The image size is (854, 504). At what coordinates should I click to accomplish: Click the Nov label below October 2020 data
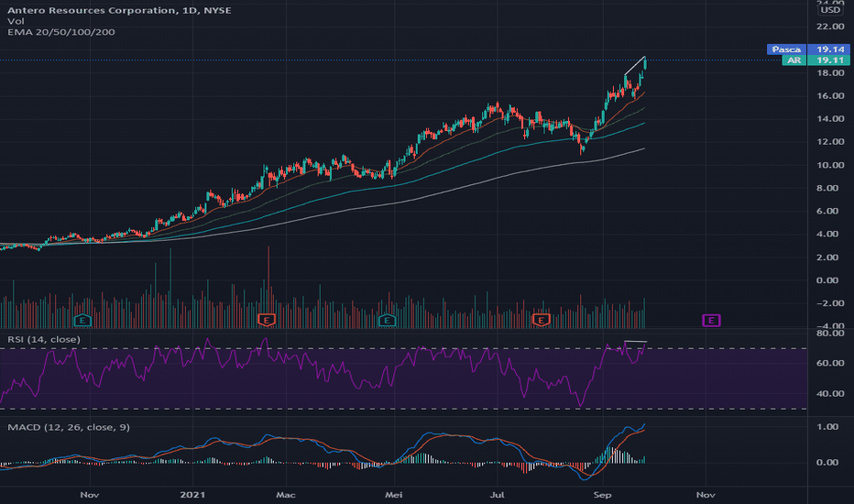coord(89,495)
